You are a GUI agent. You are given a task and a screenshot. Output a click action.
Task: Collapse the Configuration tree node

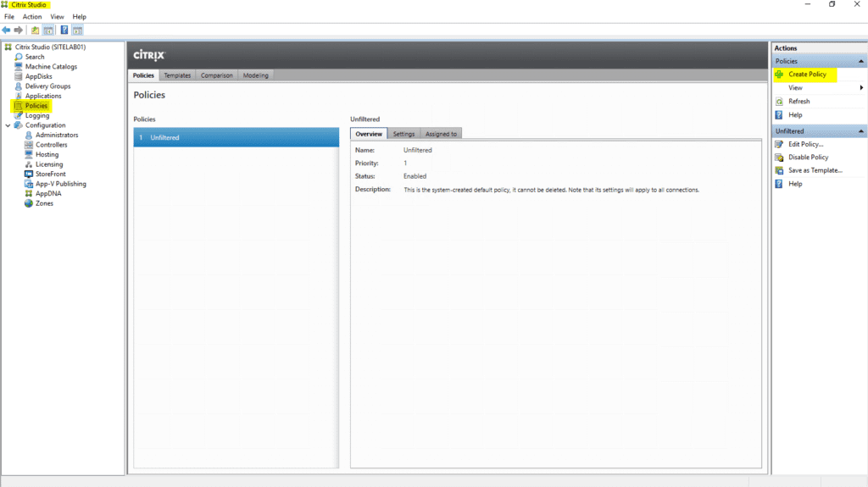coord(8,125)
